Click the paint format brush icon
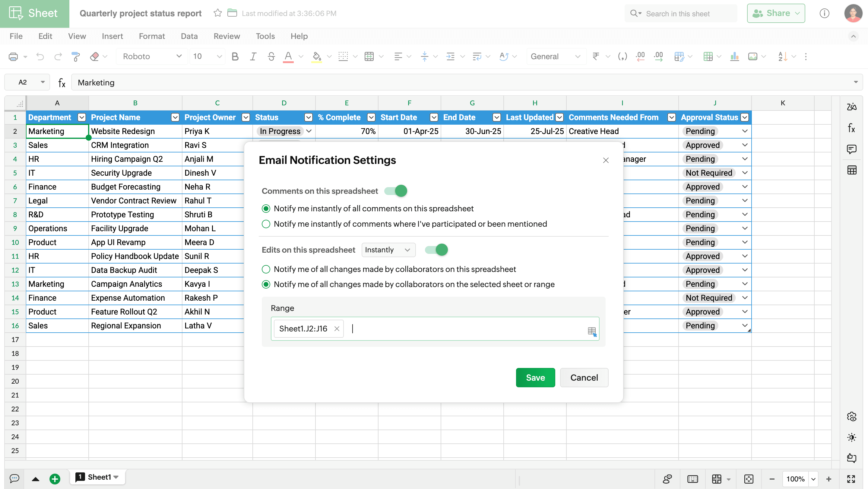Image resolution: width=868 pixels, height=489 pixels. coord(75,57)
